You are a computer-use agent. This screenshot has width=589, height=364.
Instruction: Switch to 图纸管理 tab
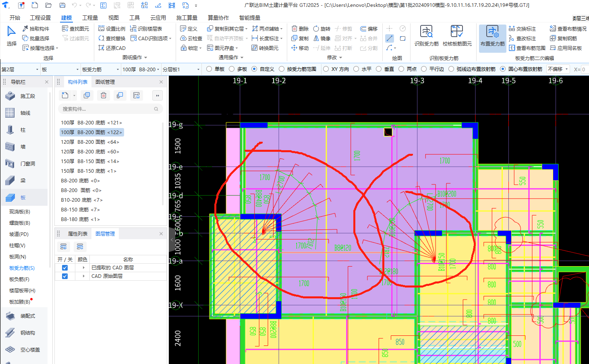click(105, 82)
